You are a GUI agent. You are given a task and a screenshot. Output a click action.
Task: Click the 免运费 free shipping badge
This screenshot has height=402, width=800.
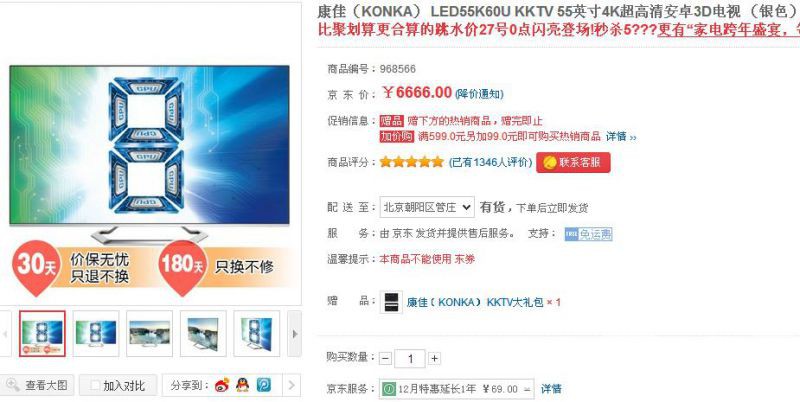(x=588, y=234)
